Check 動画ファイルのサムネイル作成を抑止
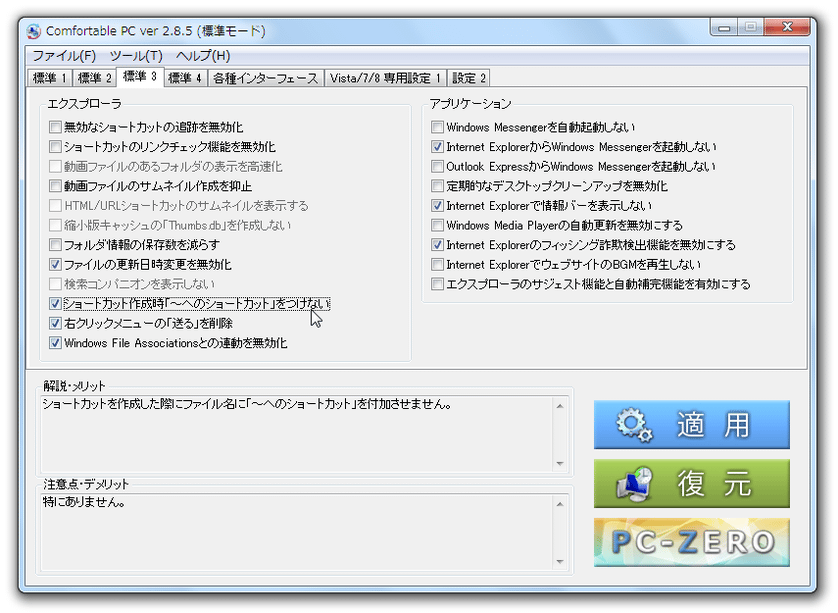The width and height of the screenshot is (838, 613). 55,186
